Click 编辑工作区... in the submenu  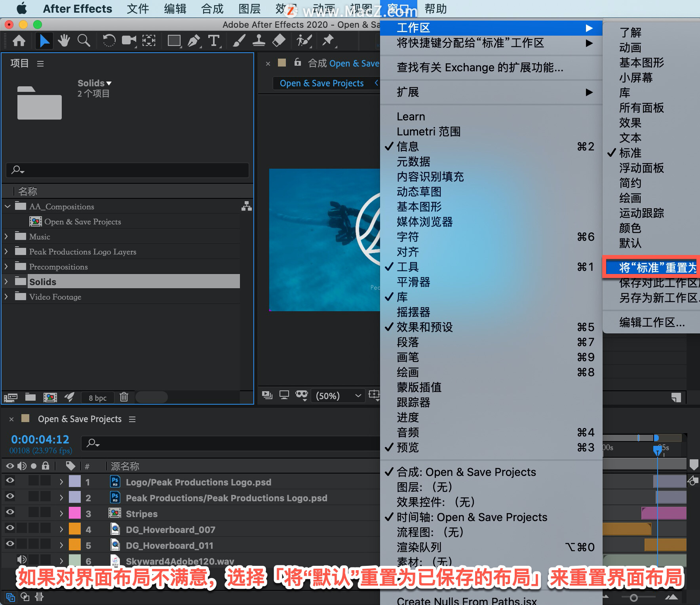[x=652, y=322]
